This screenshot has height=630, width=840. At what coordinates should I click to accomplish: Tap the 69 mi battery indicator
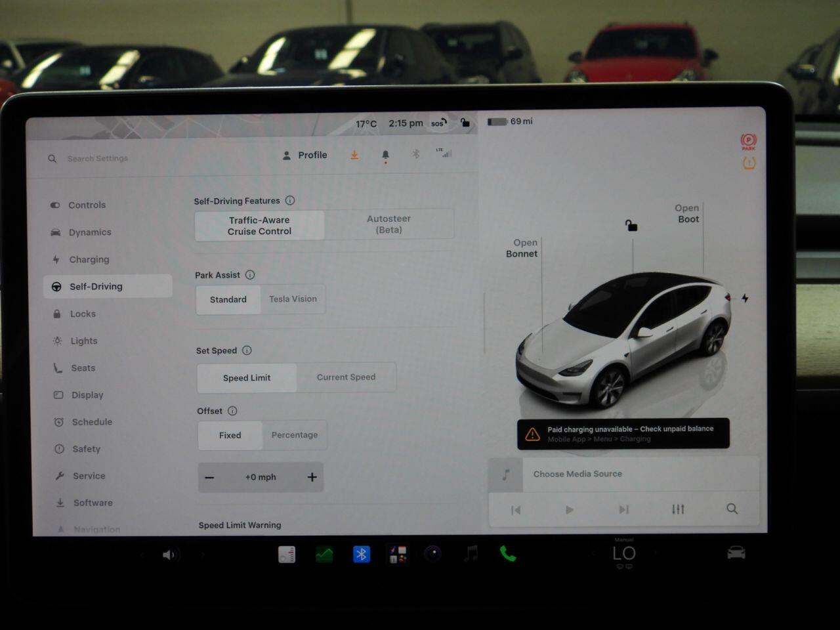pos(510,121)
